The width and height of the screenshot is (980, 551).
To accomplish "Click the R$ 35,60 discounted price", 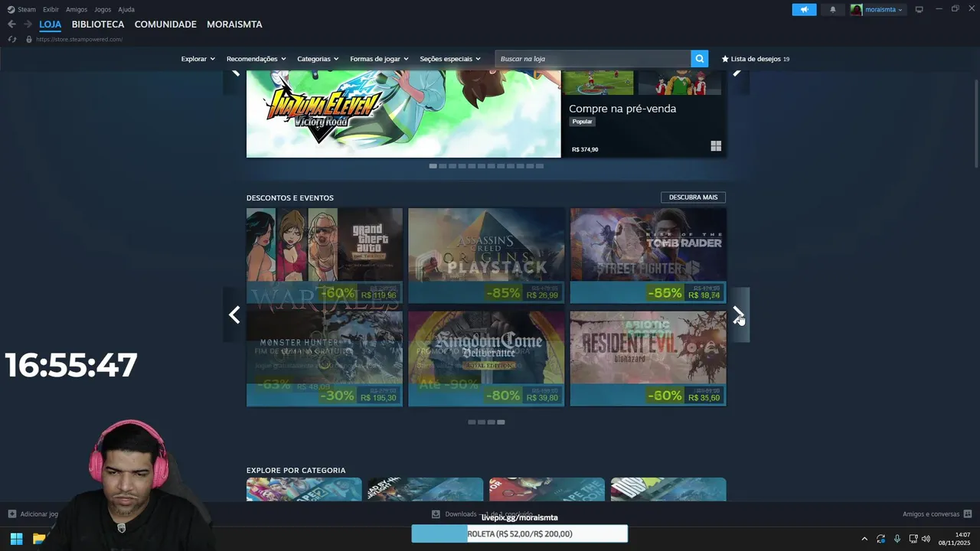I will pyautogui.click(x=704, y=398).
